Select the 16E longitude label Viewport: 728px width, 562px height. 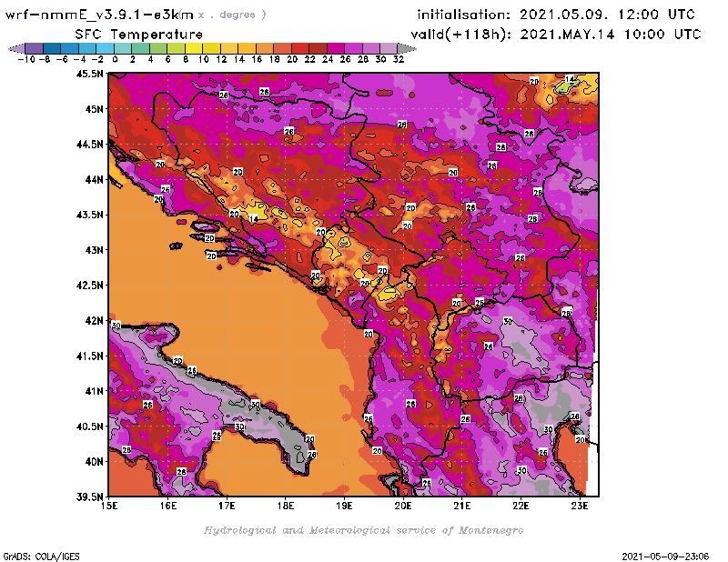(168, 506)
